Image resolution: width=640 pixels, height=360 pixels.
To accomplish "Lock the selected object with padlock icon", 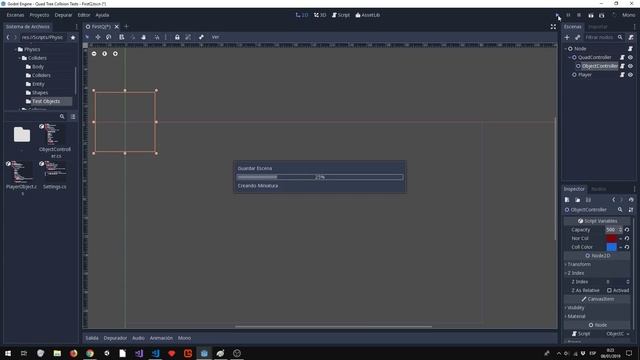I will pos(177,37).
